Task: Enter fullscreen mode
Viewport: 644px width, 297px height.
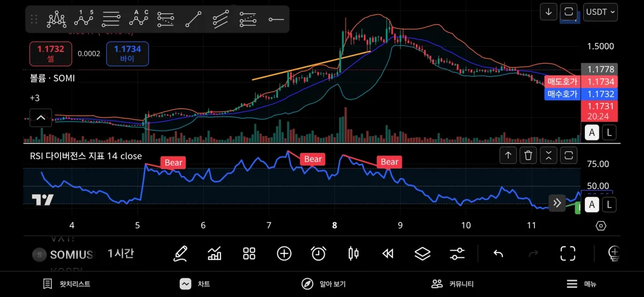Action: (568, 254)
